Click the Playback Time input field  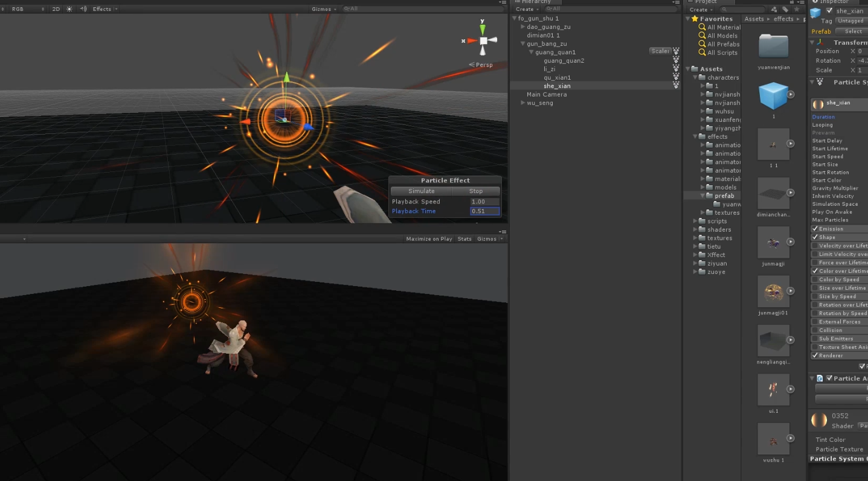[x=485, y=211]
